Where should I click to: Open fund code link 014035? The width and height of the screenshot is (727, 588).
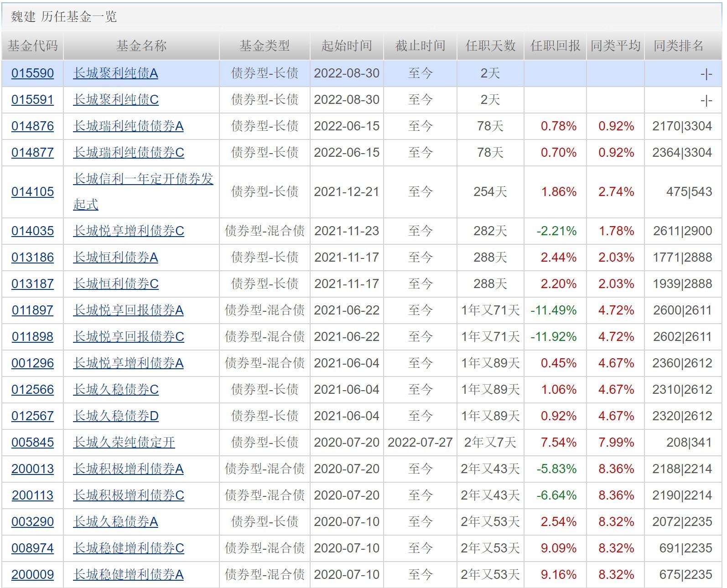(x=32, y=231)
